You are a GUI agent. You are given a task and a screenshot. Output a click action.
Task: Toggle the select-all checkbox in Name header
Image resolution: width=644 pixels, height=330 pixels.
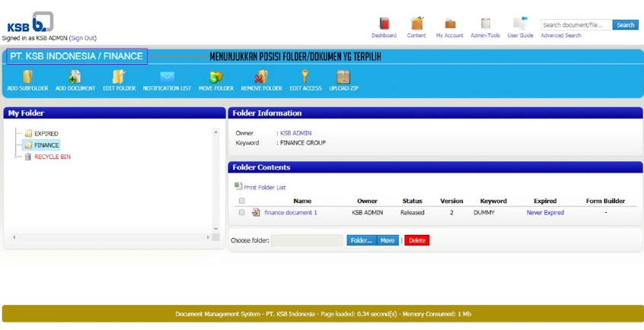pyautogui.click(x=242, y=201)
